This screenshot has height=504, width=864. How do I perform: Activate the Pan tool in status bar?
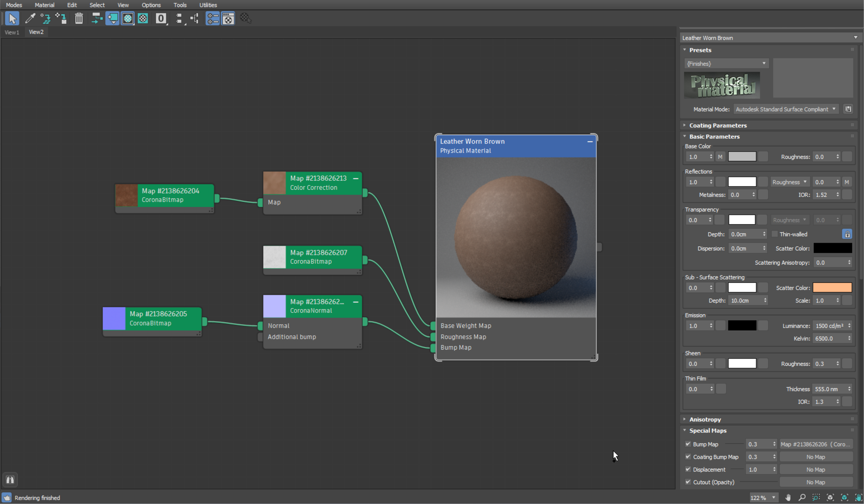coord(788,498)
